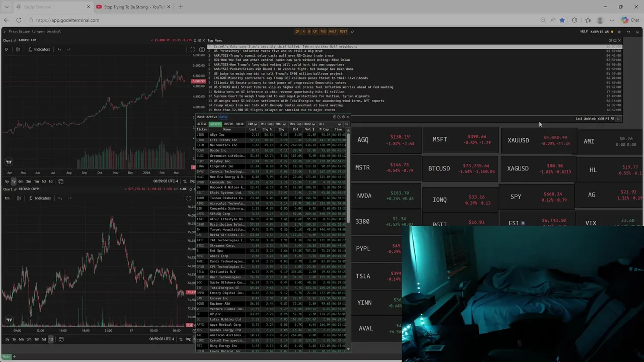Screen dimensions: 644x362
Task: Open a new browser tab
Action: 181,7
